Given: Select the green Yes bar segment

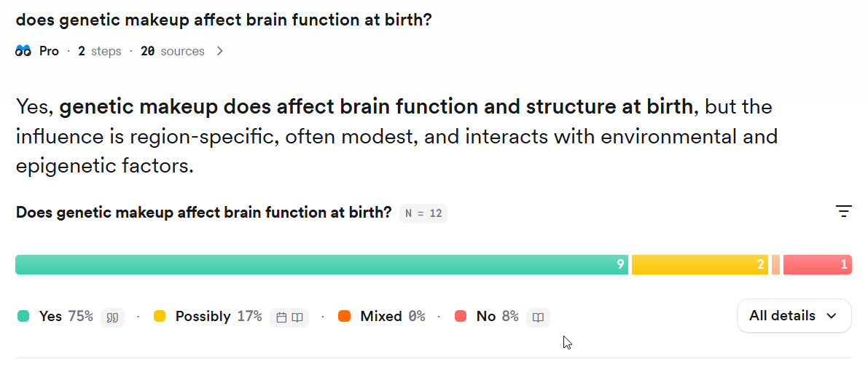Looking at the screenshot, I should point(321,264).
